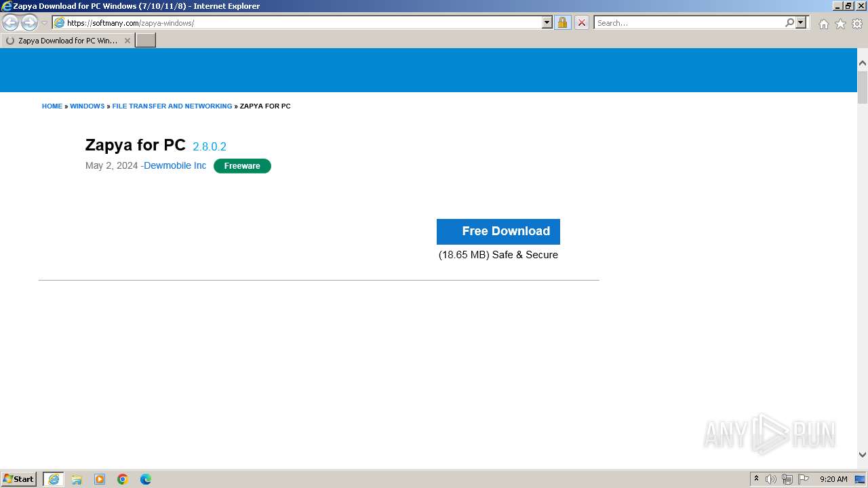Show hidden system tray icons
This screenshot has height=488, width=868.
756,479
